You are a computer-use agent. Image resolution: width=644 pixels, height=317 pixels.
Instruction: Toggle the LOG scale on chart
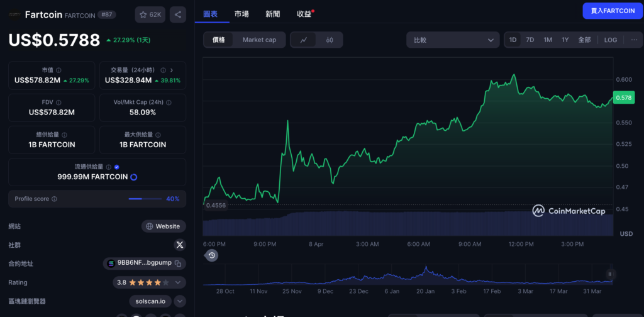tap(610, 40)
